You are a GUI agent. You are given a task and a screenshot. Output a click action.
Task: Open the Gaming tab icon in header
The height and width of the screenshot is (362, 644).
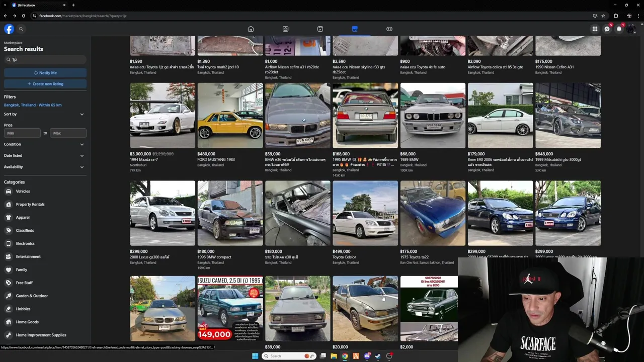[x=389, y=29]
